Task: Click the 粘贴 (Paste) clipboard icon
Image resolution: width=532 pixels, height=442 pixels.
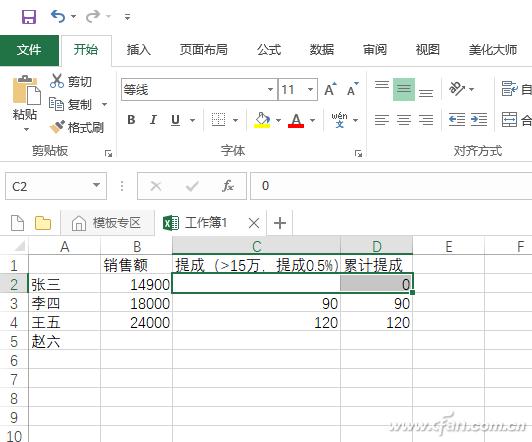Action: (26, 90)
